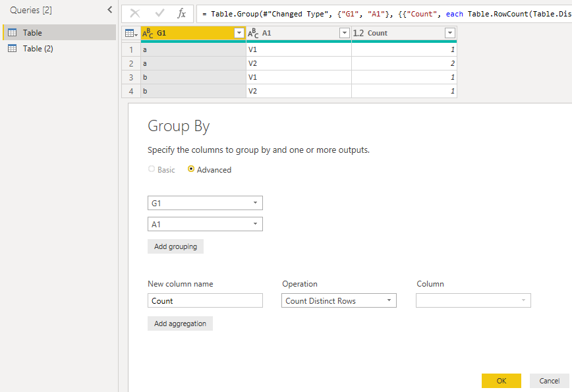Click the Add grouping button
572x392 pixels.
175,246
